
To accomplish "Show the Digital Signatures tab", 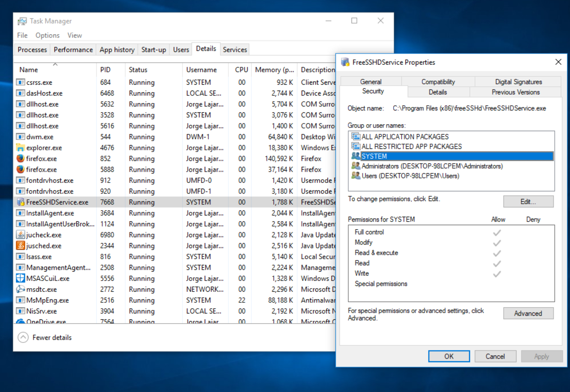I will [x=518, y=82].
